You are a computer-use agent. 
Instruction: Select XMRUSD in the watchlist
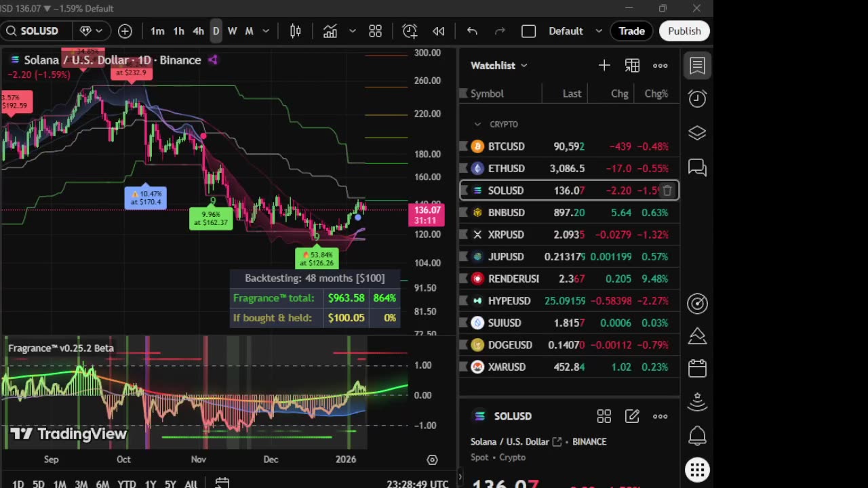tap(570, 367)
